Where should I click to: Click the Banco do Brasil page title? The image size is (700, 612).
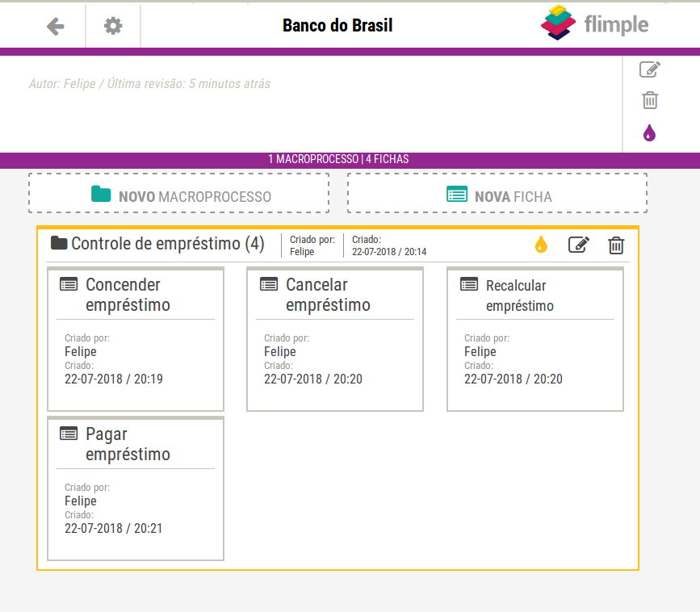point(337,26)
